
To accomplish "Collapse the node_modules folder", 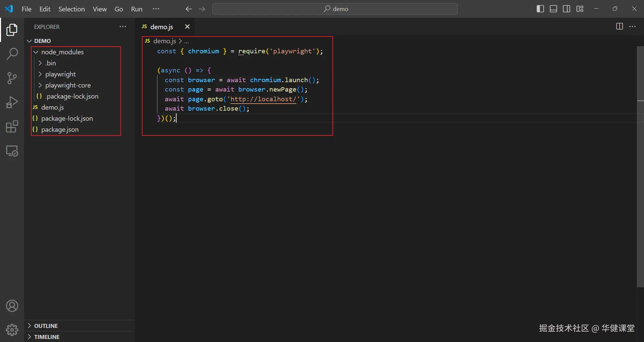I will [62, 52].
